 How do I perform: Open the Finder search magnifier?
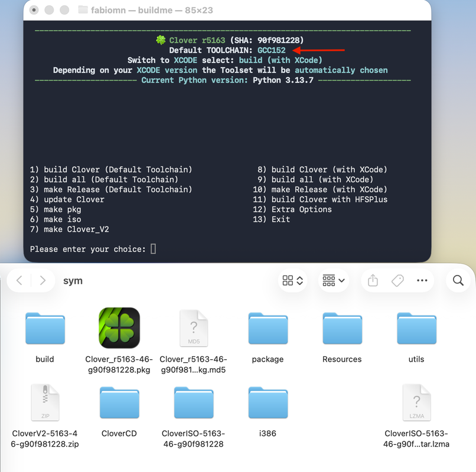click(x=458, y=281)
